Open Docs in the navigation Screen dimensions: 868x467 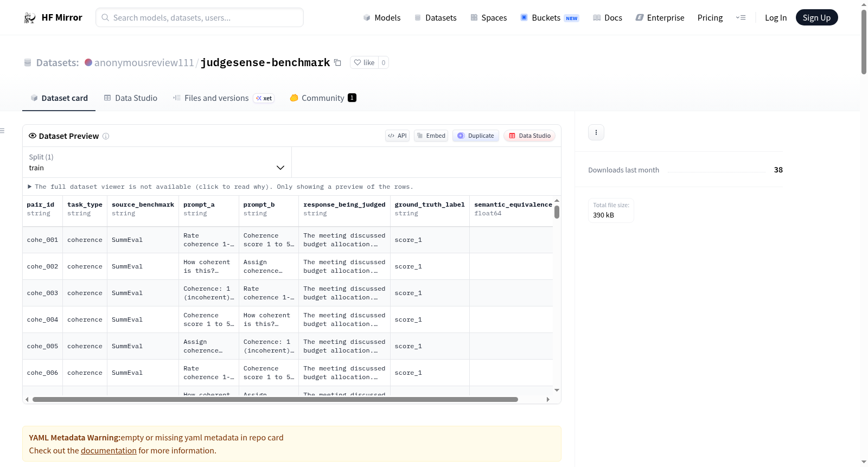point(608,17)
